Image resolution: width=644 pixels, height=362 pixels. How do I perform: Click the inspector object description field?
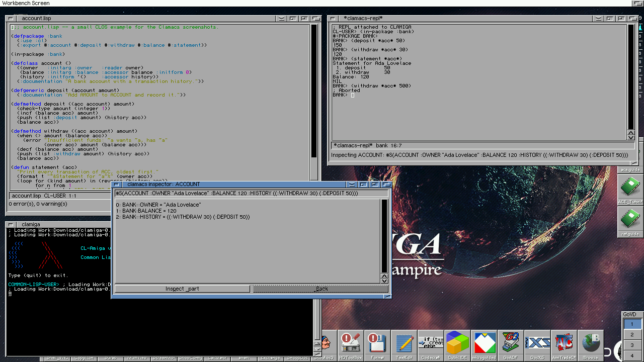point(252,194)
